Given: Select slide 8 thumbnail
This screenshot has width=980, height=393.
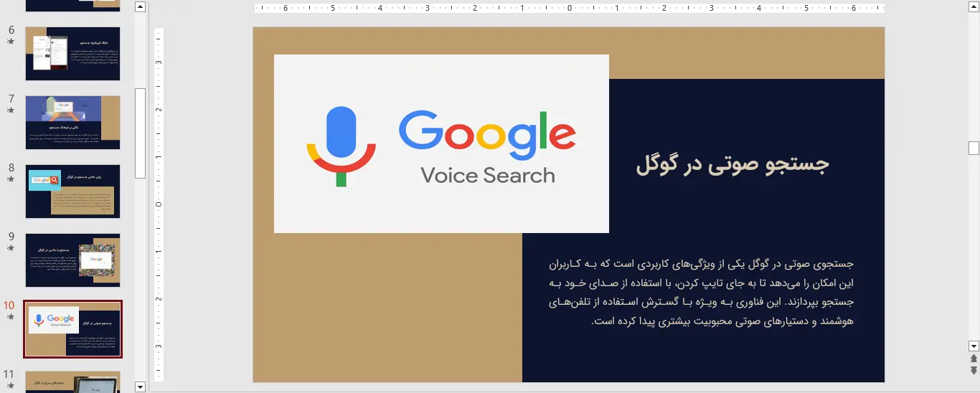Looking at the screenshot, I should click(72, 191).
